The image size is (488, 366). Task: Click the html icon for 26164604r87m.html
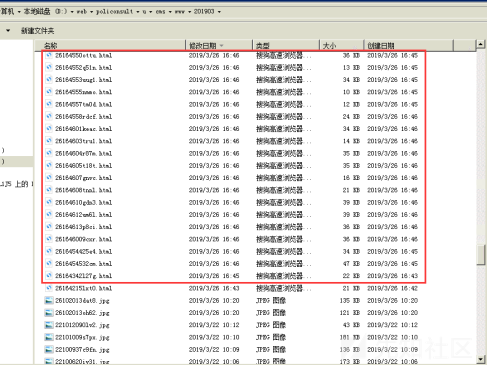pyautogui.click(x=49, y=153)
